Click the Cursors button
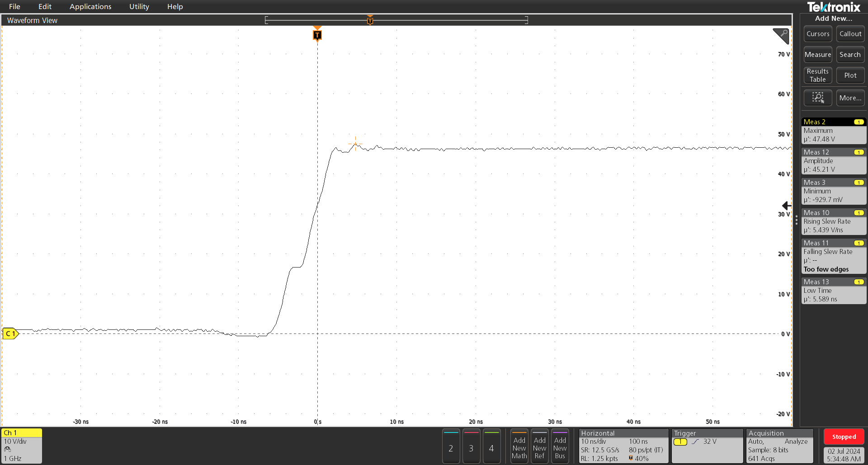 (x=817, y=34)
